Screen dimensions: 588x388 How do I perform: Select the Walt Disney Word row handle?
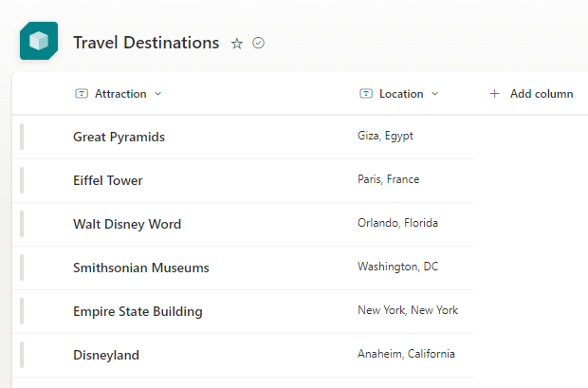click(22, 224)
